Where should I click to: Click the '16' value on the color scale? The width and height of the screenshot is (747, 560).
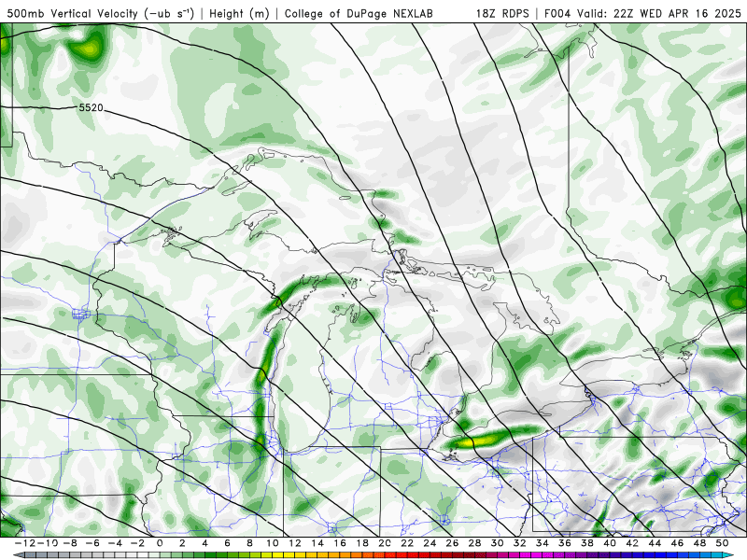pos(340,543)
